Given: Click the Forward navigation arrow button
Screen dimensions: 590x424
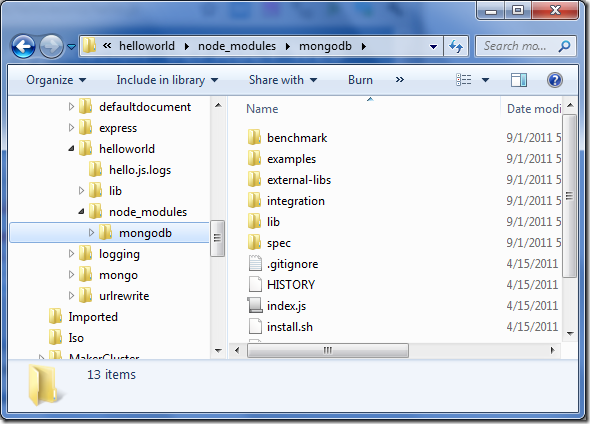Looking at the screenshot, I should pyautogui.click(x=51, y=46).
